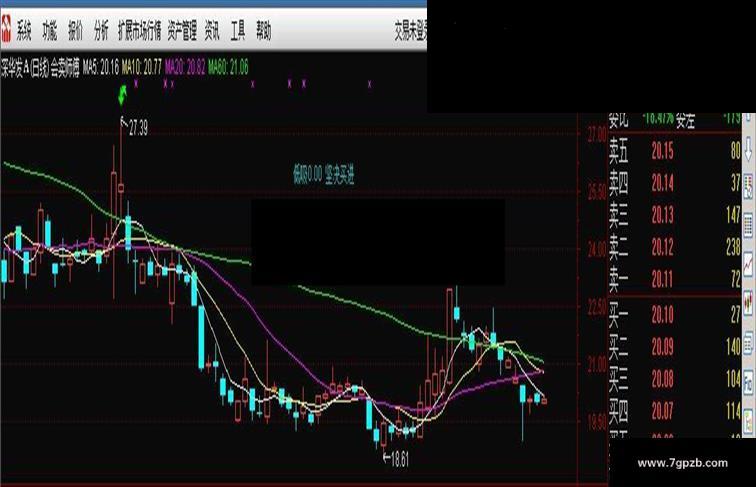Click the 卖二 row price 20.12
Screen dimensions: 756x487
[x=662, y=247]
